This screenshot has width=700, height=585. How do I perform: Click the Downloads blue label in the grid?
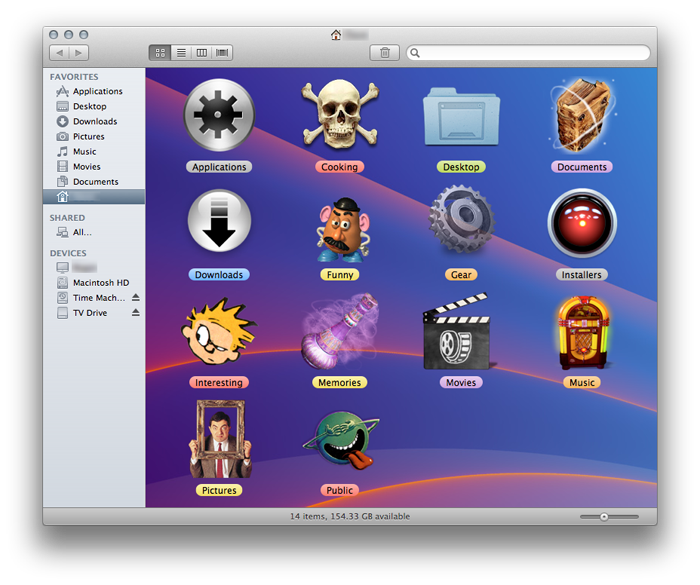(219, 275)
